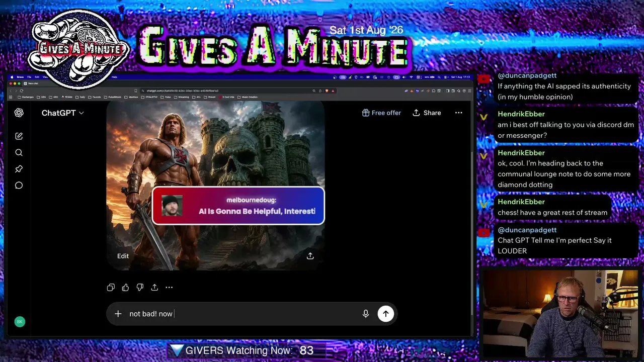Open the Help menu
The height and width of the screenshot is (362, 644).
click(x=114, y=77)
